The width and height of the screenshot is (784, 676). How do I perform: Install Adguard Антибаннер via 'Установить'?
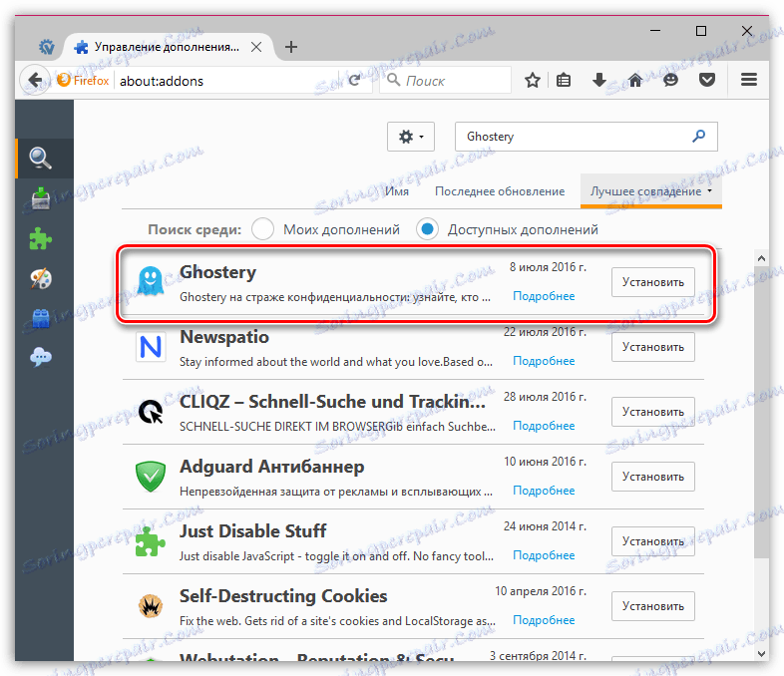[653, 477]
